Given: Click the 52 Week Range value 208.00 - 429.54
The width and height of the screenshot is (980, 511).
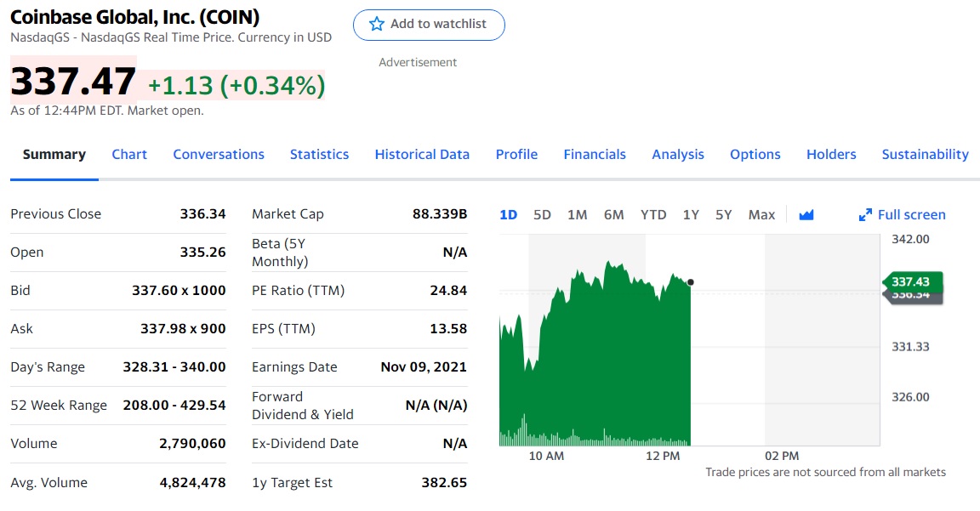Looking at the screenshot, I should tap(174, 406).
